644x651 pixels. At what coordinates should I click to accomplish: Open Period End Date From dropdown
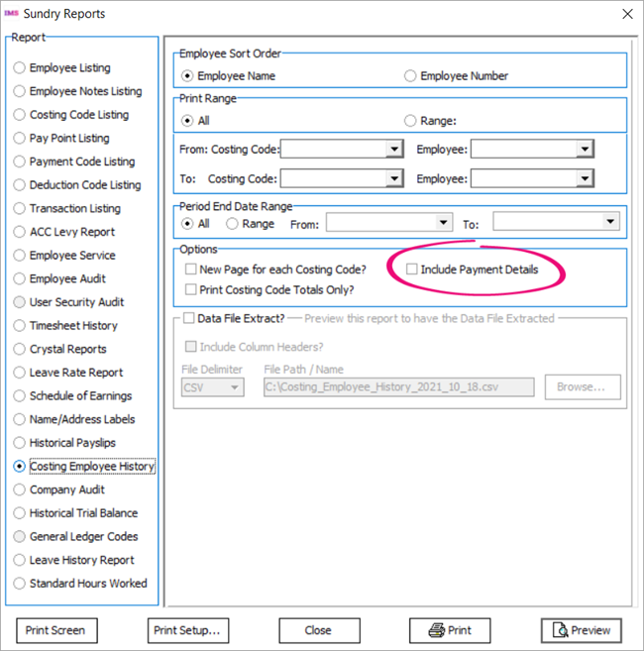point(443,224)
